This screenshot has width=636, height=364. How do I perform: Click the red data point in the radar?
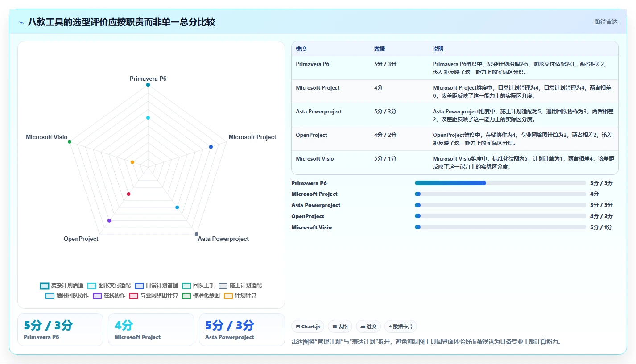(129, 194)
